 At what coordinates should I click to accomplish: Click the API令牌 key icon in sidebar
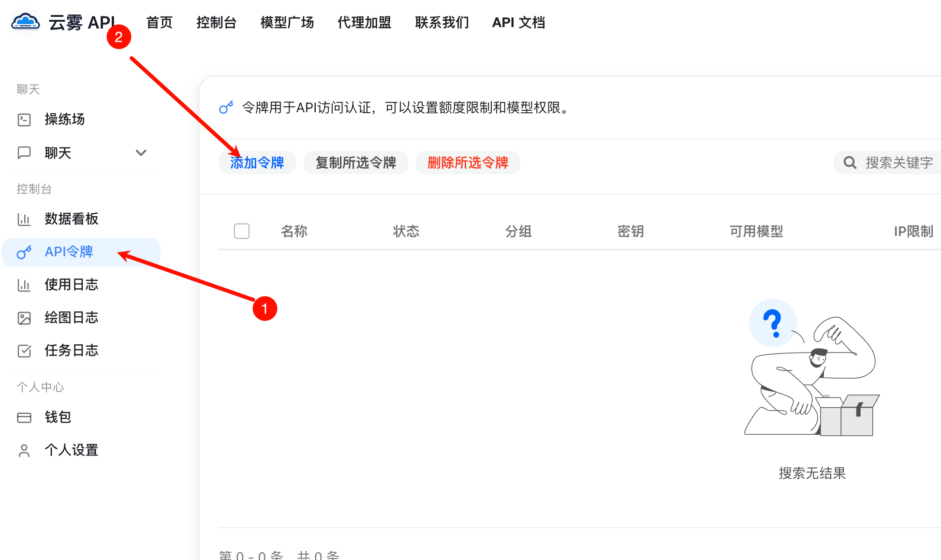pos(24,252)
